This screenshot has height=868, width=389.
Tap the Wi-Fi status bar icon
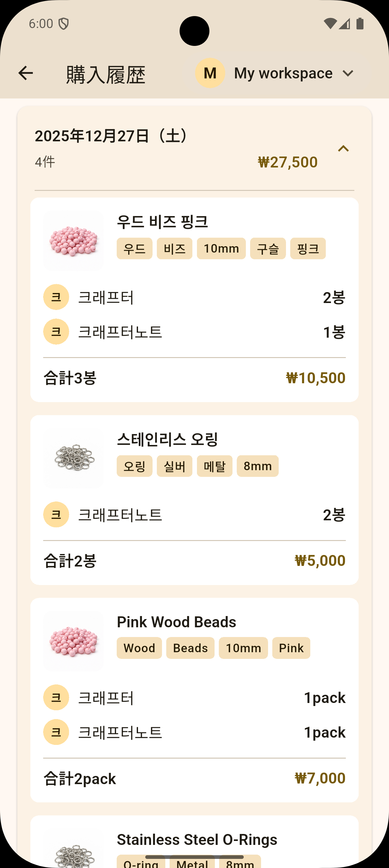(x=330, y=24)
